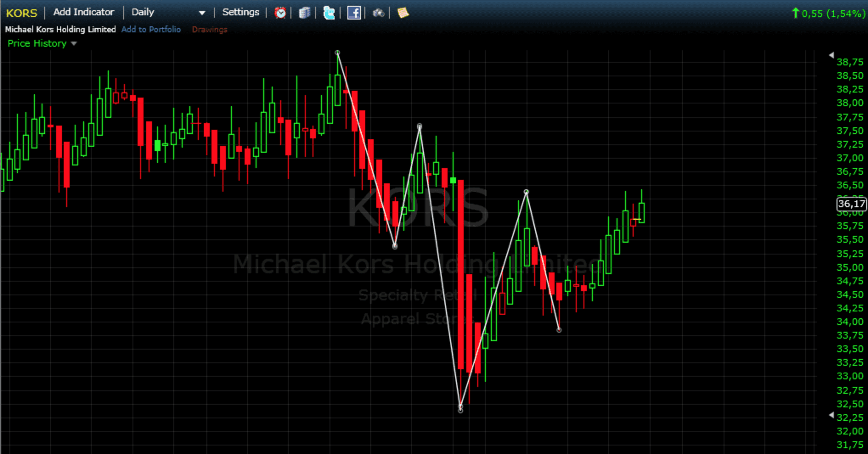Open the chart Settings menu
The height and width of the screenshot is (454, 868).
pos(240,12)
